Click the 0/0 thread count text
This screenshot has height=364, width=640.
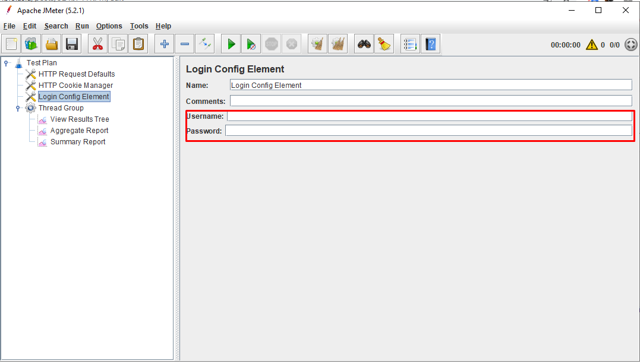pos(614,45)
